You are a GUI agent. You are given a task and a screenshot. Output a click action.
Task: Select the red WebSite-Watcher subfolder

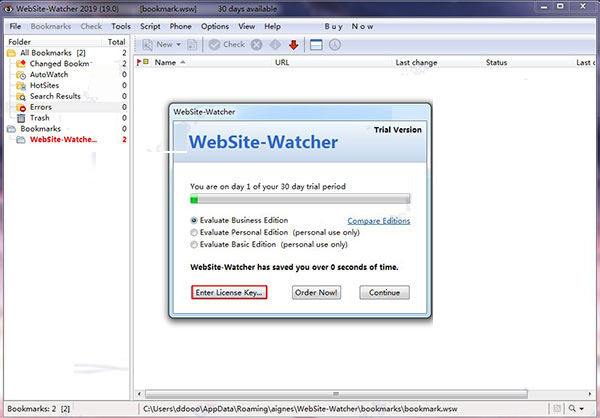point(63,139)
